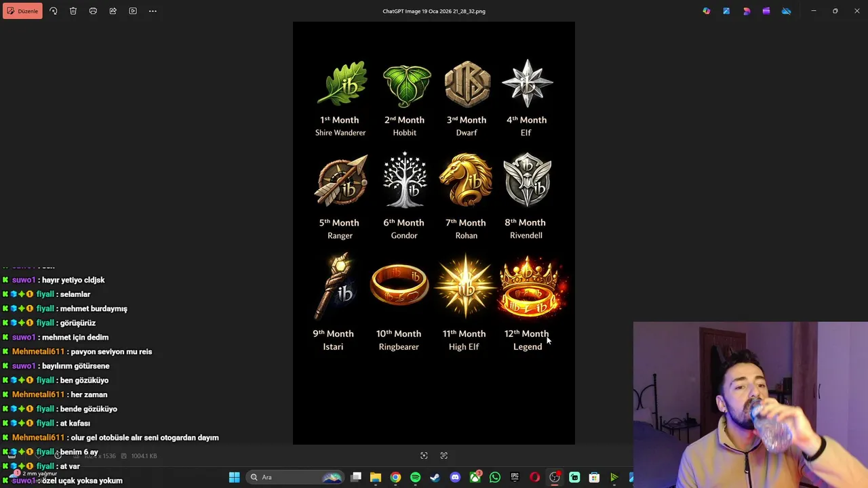Click chat message 'bayılırım götürsene'
Image resolution: width=868 pixels, height=488 pixels.
tap(76, 366)
